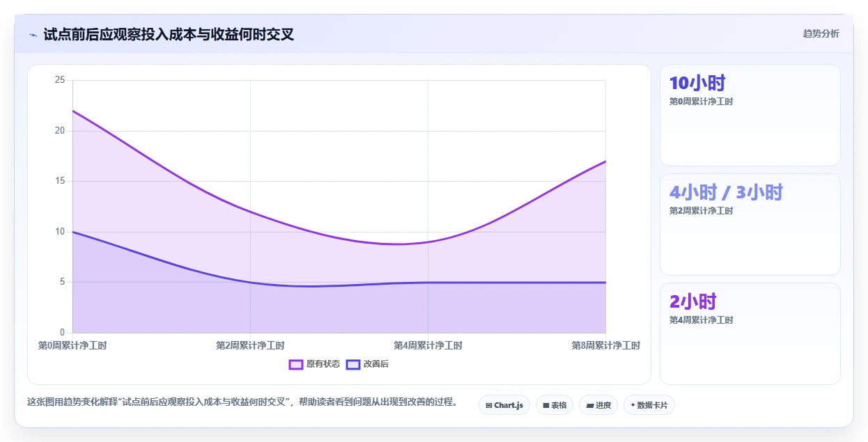Click the 改善后 legend label text
This screenshot has height=442, width=868.
tap(376, 364)
